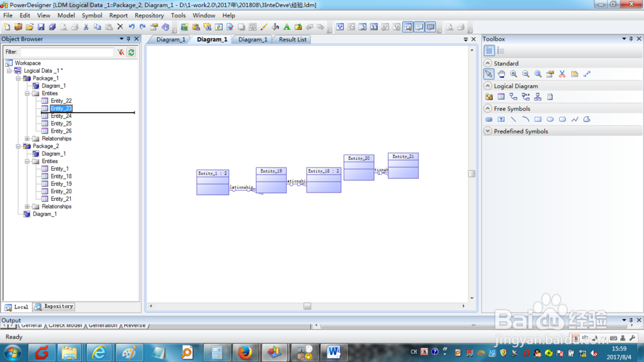The image size is (644, 362).
Task: Collapse the Logical Diagram section in Toolbox
Action: pyautogui.click(x=488, y=86)
